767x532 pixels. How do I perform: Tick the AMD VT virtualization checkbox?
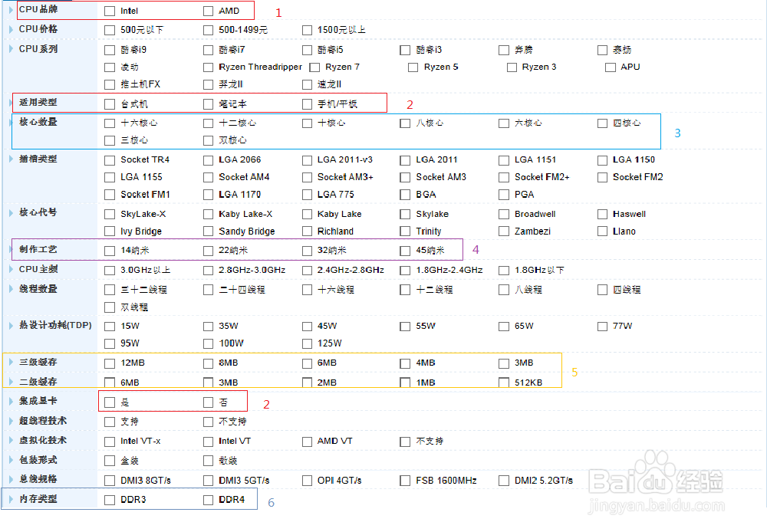[x=308, y=442]
